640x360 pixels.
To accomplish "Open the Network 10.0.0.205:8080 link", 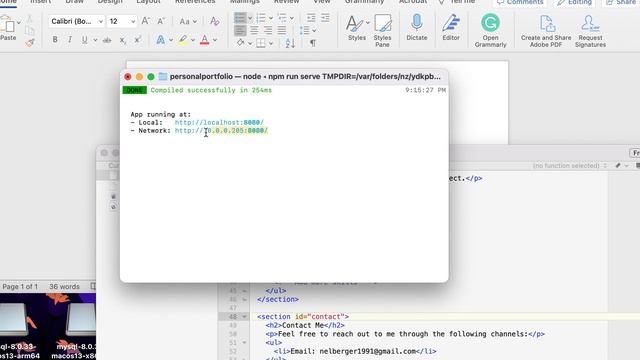I will coord(221,131).
